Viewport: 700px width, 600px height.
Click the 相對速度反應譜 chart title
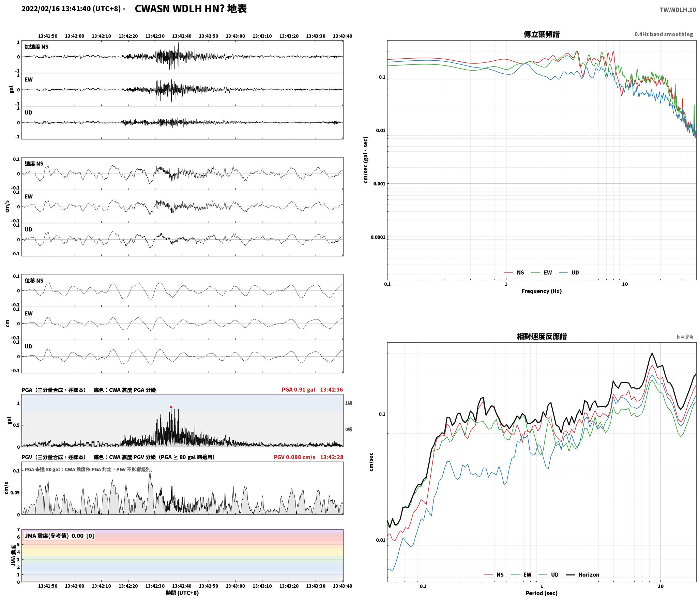(x=542, y=336)
